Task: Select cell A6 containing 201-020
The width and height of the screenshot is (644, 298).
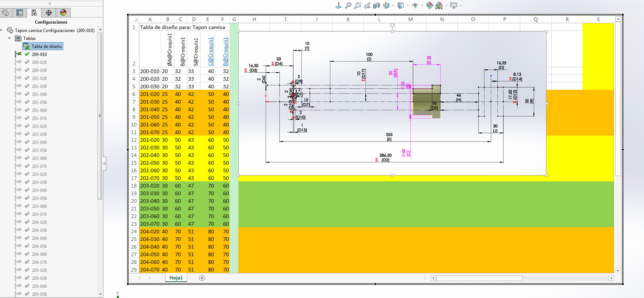Action: click(150, 94)
